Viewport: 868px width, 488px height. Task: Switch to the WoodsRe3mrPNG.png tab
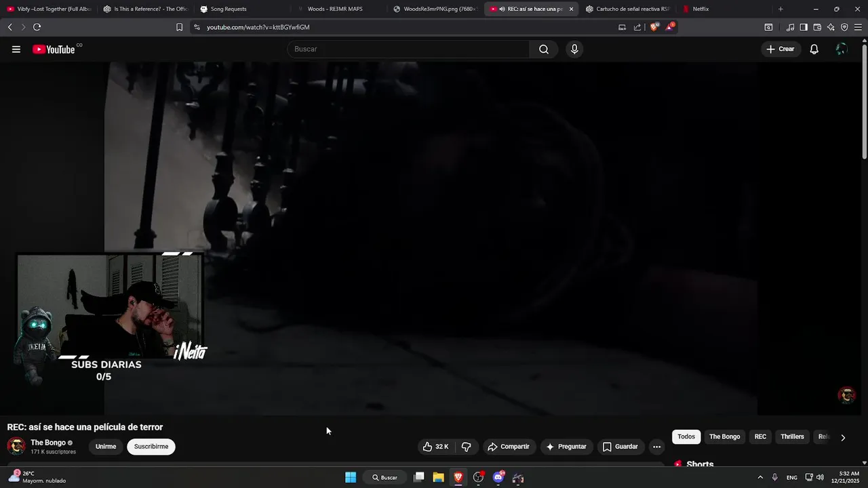(x=436, y=9)
